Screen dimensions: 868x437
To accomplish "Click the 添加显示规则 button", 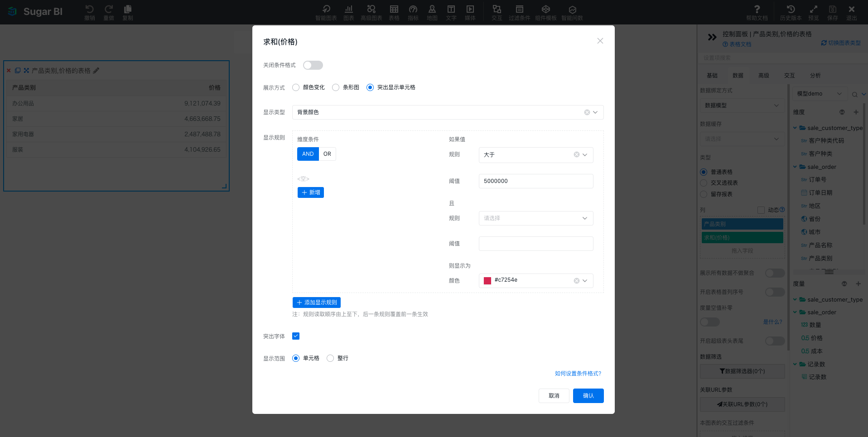I will pos(317,303).
